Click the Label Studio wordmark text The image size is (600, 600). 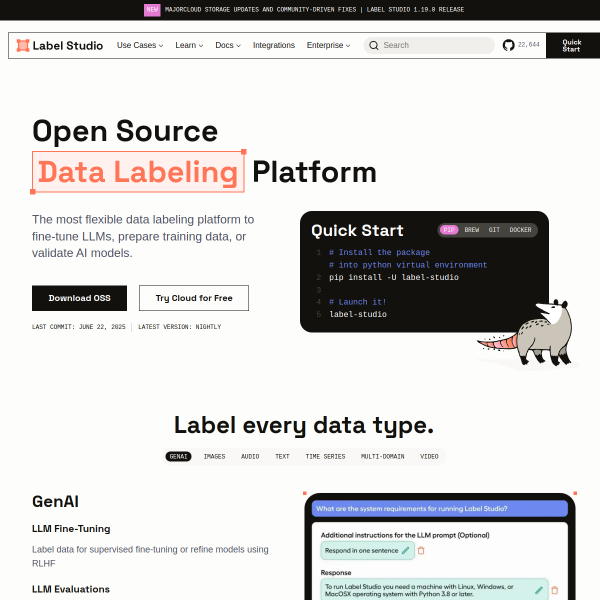click(x=68, y=46)
